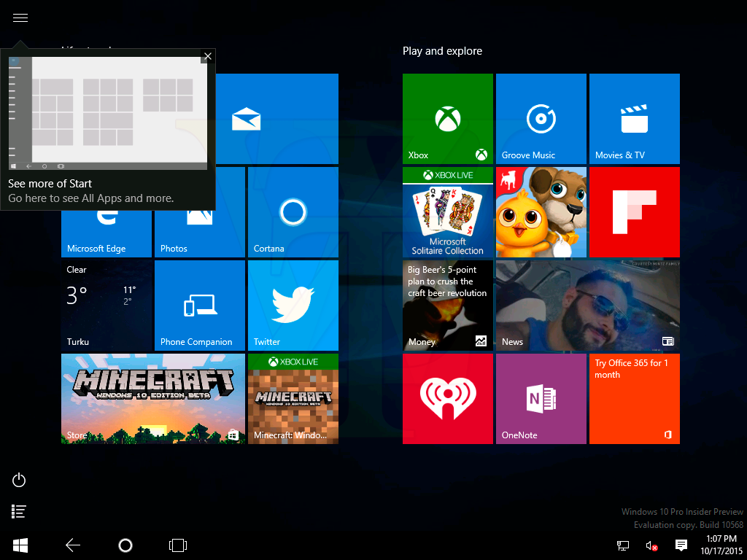Open the Movies & TV tile

tap(635, 119)
